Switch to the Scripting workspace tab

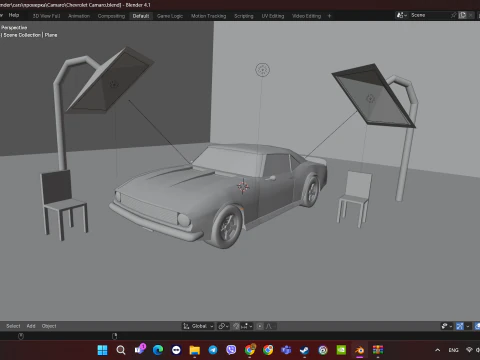point(244,16)
